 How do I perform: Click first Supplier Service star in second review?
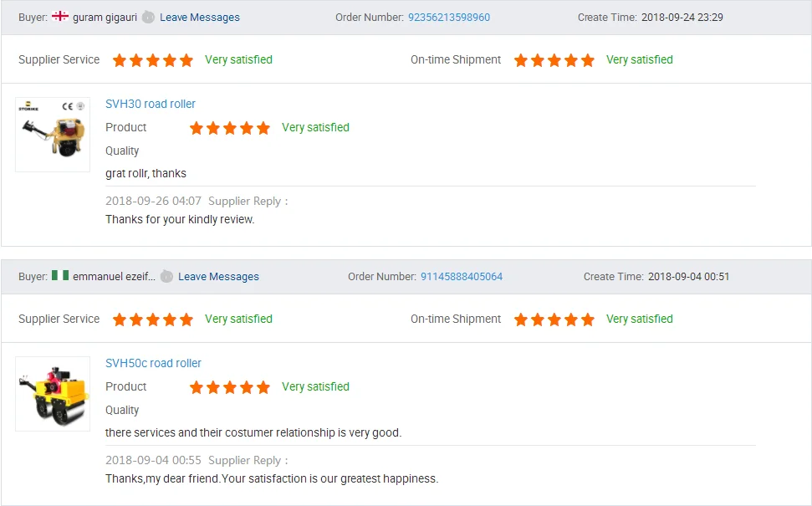[120, 319]
